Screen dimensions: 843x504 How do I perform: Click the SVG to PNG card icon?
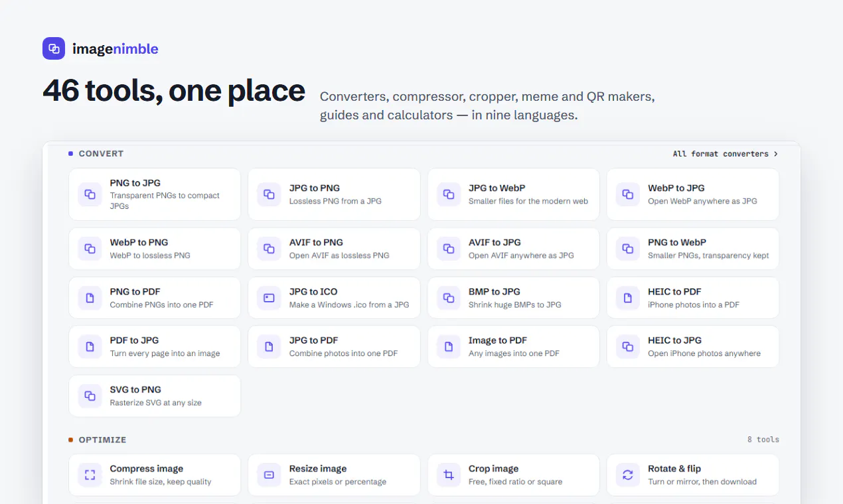pos(90,396)
